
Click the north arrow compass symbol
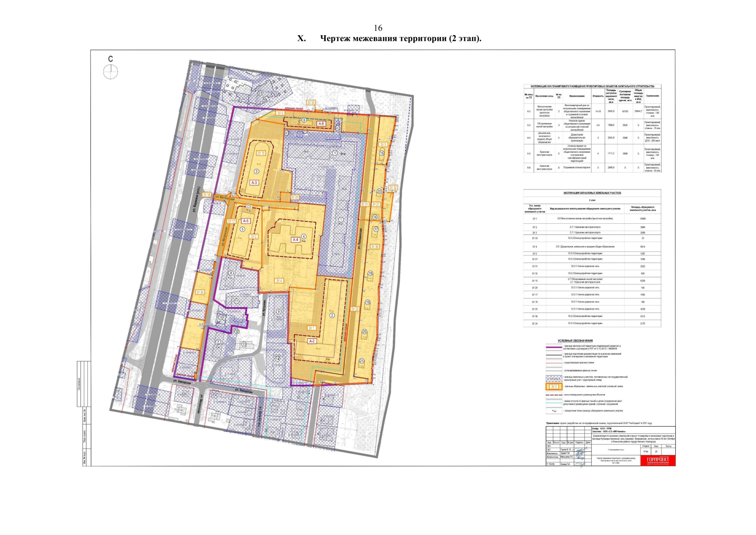click(110, 71)
